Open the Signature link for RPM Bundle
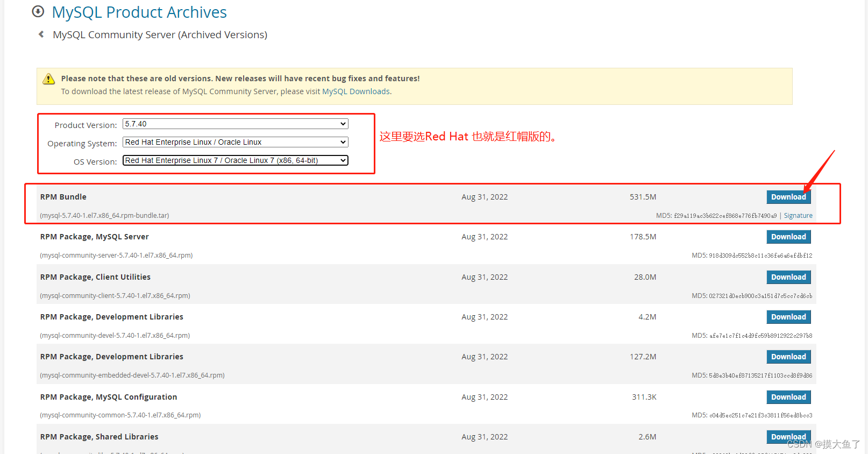 tap(798, 216)
